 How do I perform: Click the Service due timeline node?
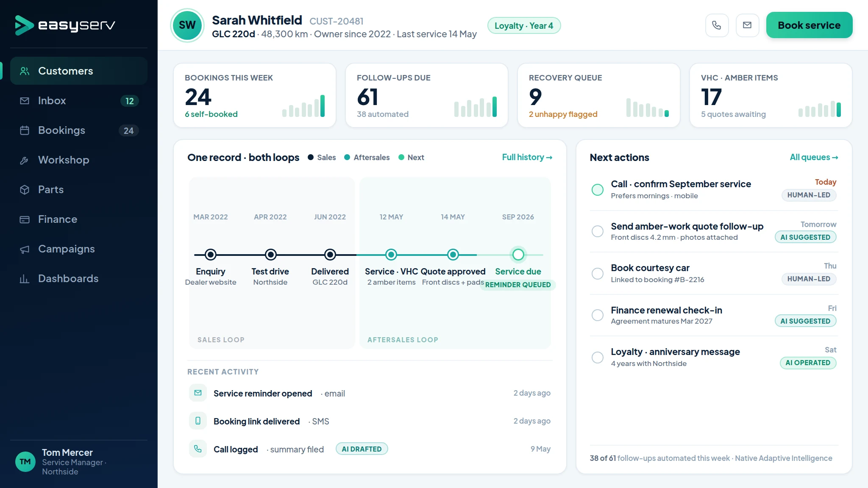(x=518, y=255)
